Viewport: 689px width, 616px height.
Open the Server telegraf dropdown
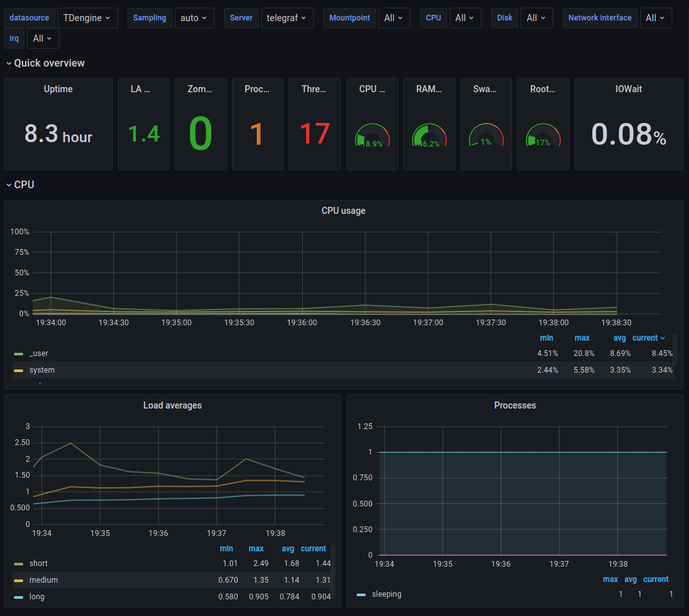point(287,18)
